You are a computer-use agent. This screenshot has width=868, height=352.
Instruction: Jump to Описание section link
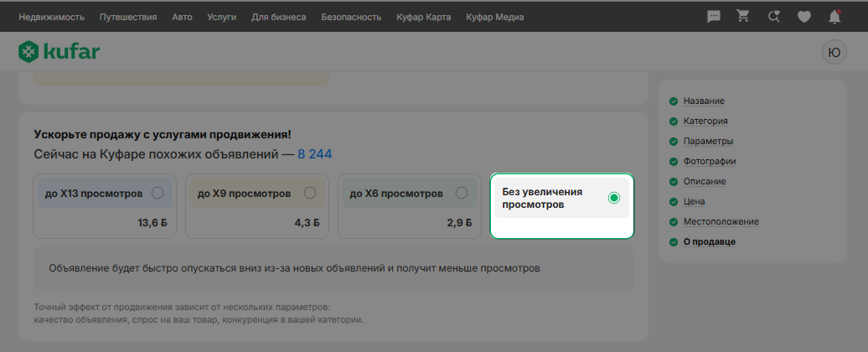(705, 182)
